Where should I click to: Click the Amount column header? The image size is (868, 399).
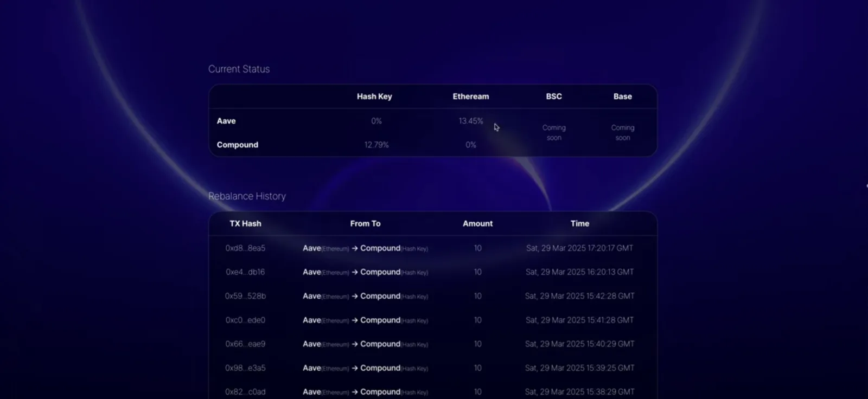[x=478, y=223]
